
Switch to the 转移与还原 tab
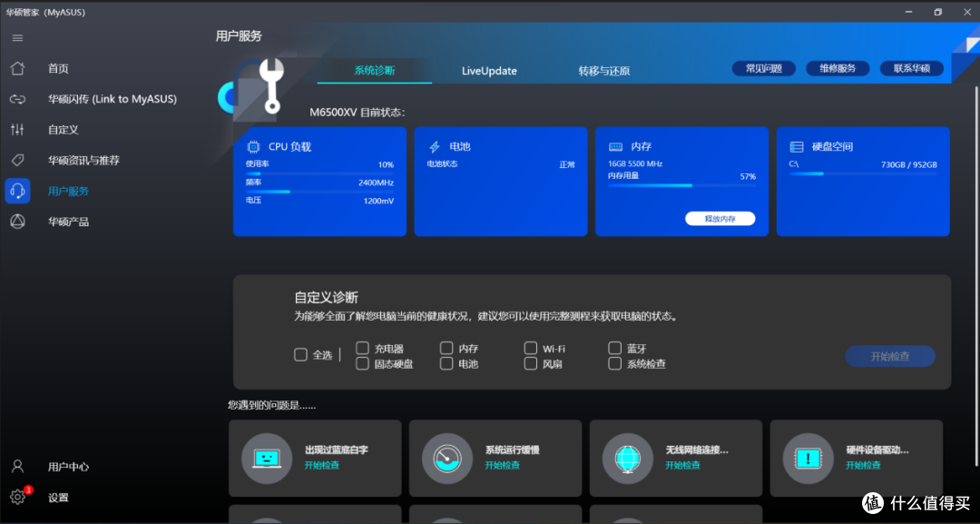[x=603, y=71]
